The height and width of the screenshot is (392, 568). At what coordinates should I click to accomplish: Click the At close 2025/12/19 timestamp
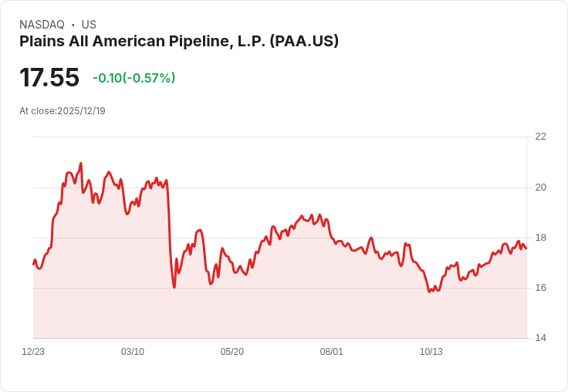[63, 111]
